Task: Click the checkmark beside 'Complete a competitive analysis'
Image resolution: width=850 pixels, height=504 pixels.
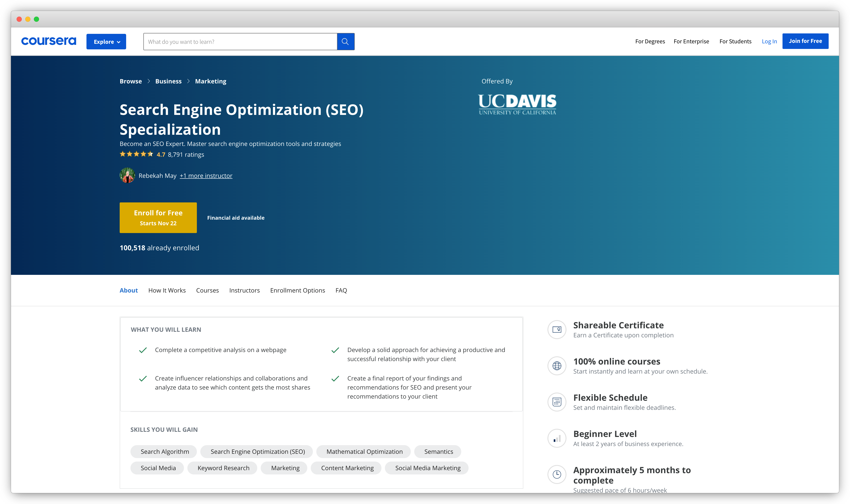Action: point(143,350)
